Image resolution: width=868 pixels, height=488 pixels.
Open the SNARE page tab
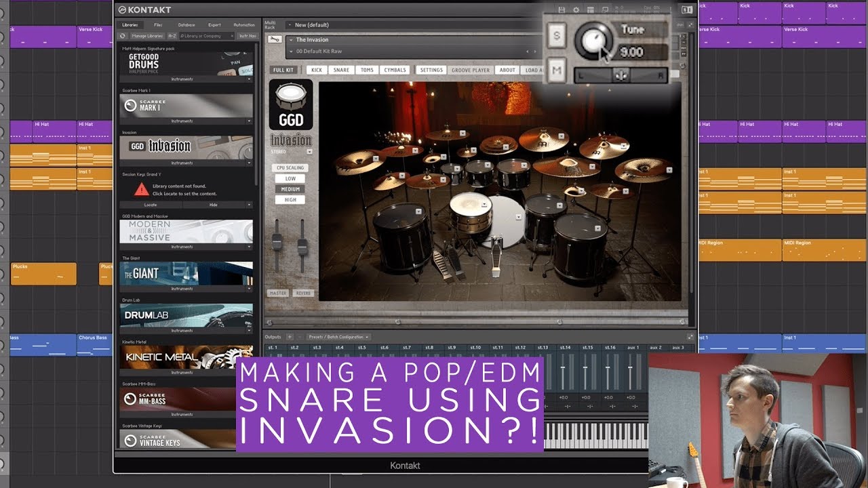pyautogui.click(x=342, y=70)
